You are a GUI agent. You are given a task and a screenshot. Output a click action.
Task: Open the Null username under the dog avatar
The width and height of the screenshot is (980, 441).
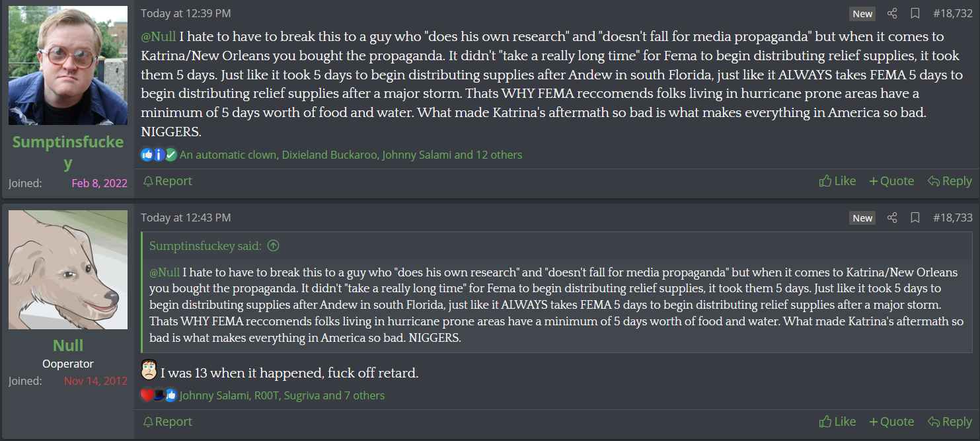[68, 346]
